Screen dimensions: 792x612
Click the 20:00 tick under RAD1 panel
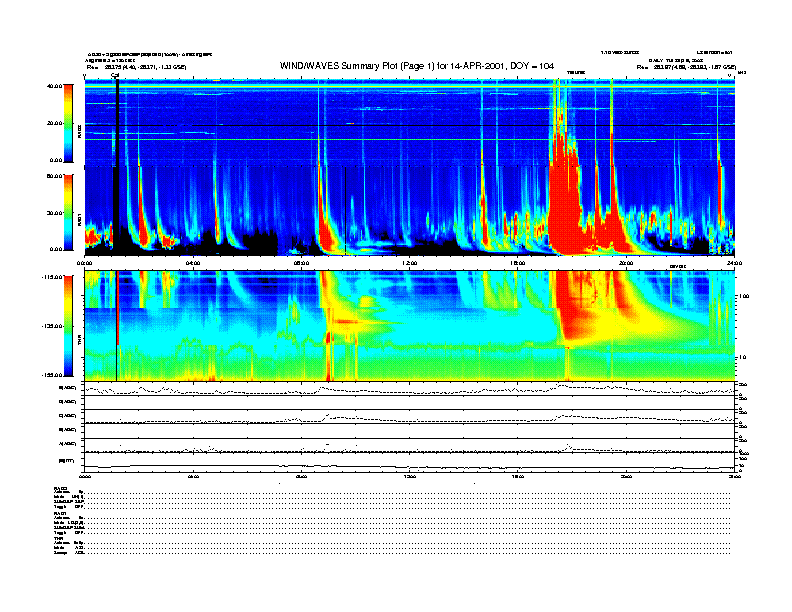point(626,263)
